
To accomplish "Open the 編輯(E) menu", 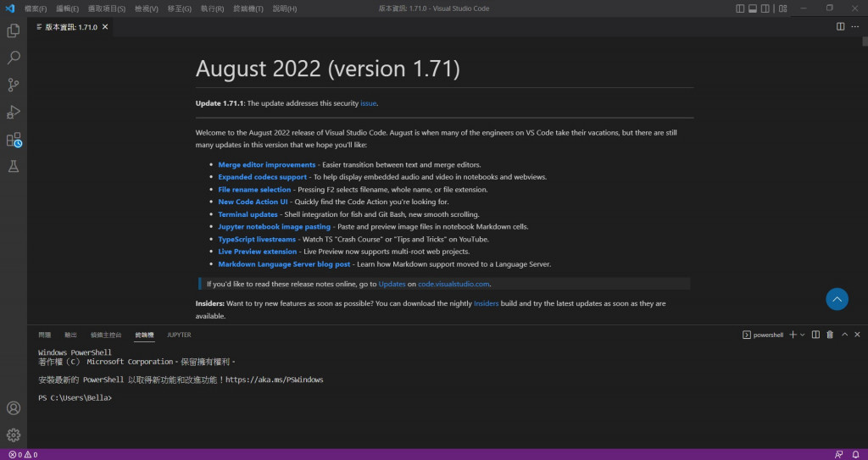I will point(68,8).
